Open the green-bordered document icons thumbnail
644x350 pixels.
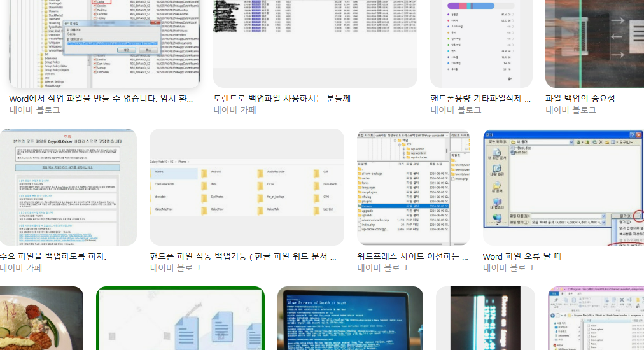pyautogui.click(x=180, y=318)
